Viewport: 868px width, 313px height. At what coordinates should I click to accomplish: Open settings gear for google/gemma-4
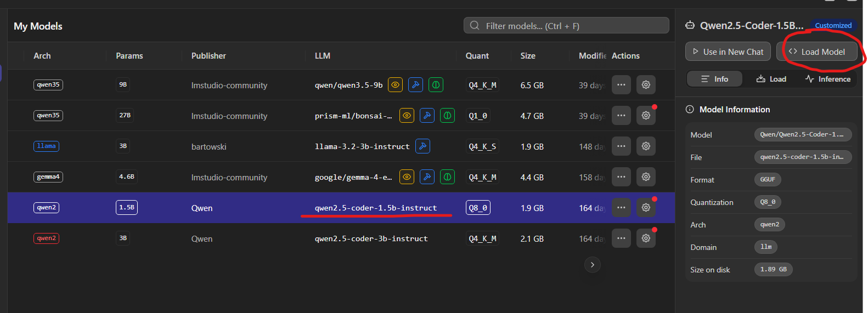pos(646,177)
